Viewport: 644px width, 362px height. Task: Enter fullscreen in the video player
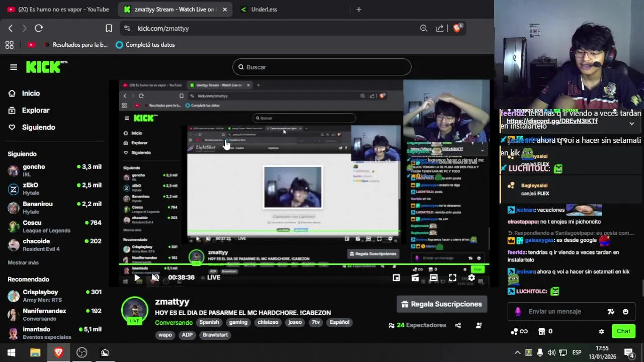452,278
